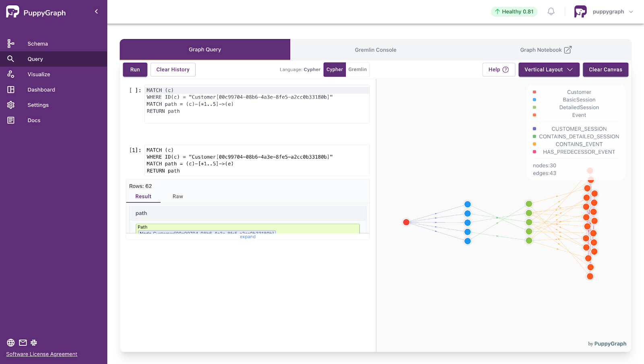Open the Software License Agreement link
This screenshot has height=364, width=644.
point(41,354)
